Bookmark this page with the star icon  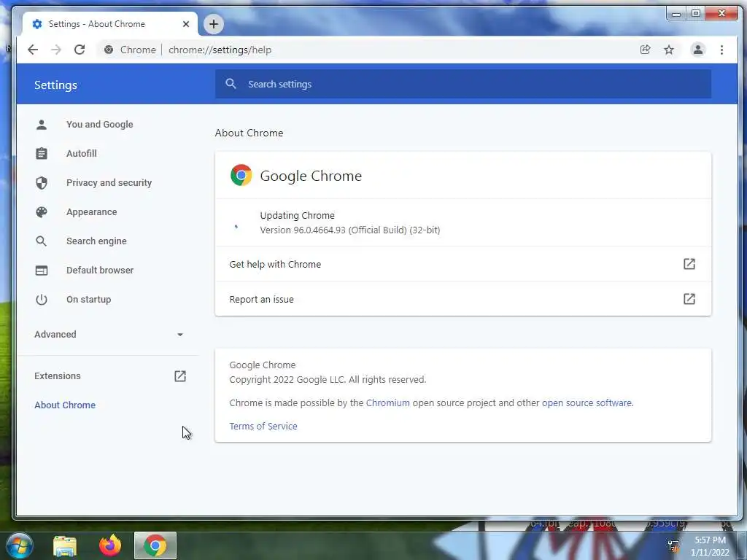tap(669, 50)
